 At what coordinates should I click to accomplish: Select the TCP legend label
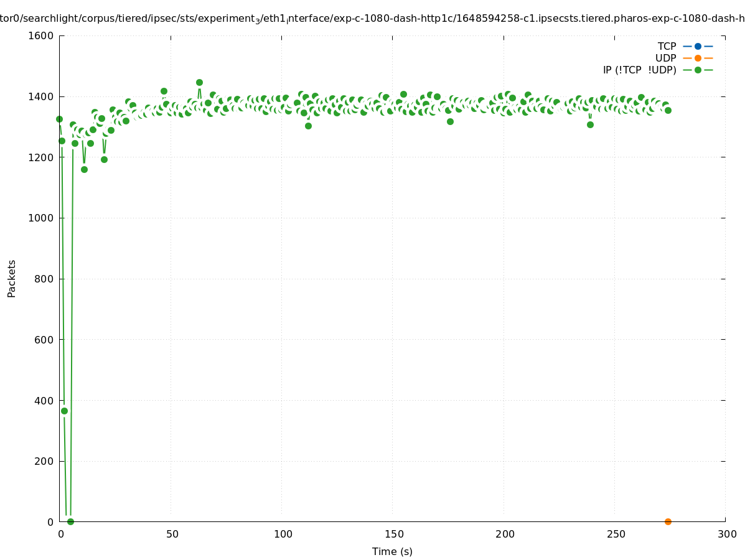point(667,46)
